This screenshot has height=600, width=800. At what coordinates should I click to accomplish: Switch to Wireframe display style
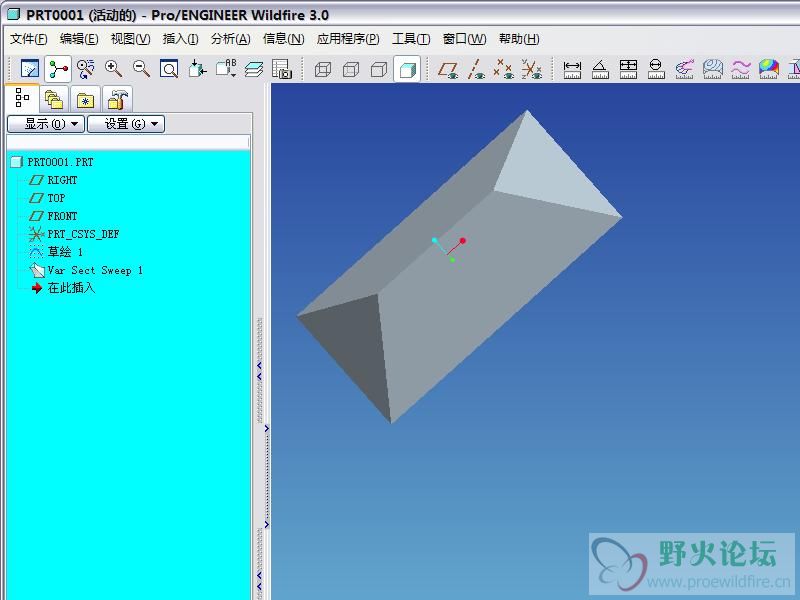point(323,69)
